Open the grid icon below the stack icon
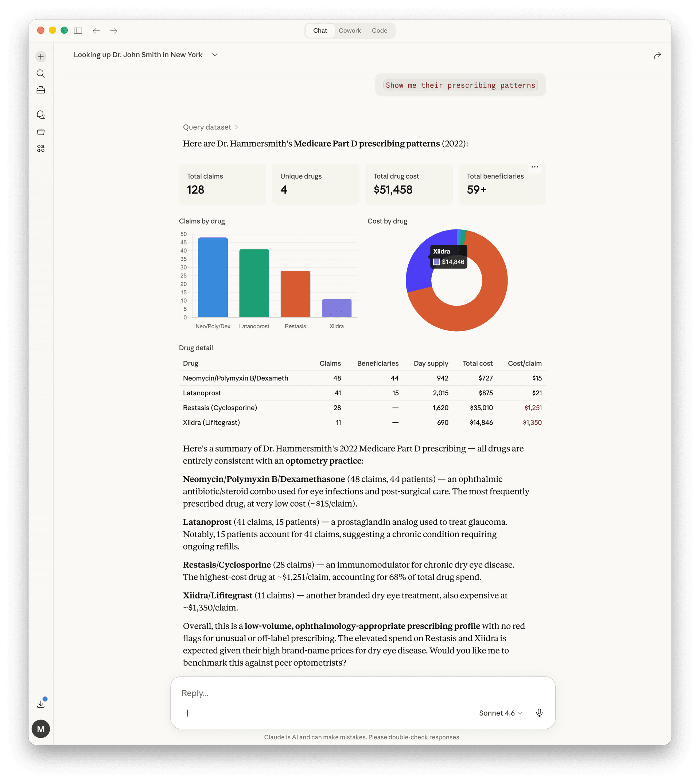This screenshot has height=783, width=700. tap(41, 148)
